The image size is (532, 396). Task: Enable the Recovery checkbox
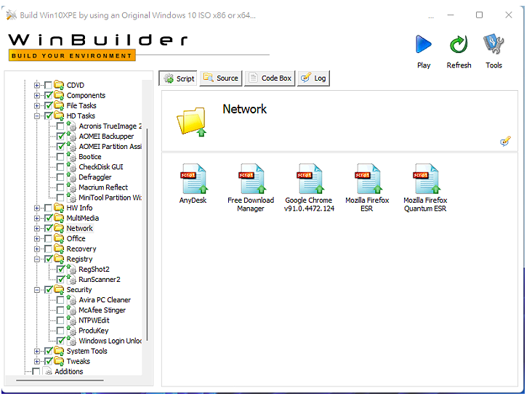coord(48,248)
